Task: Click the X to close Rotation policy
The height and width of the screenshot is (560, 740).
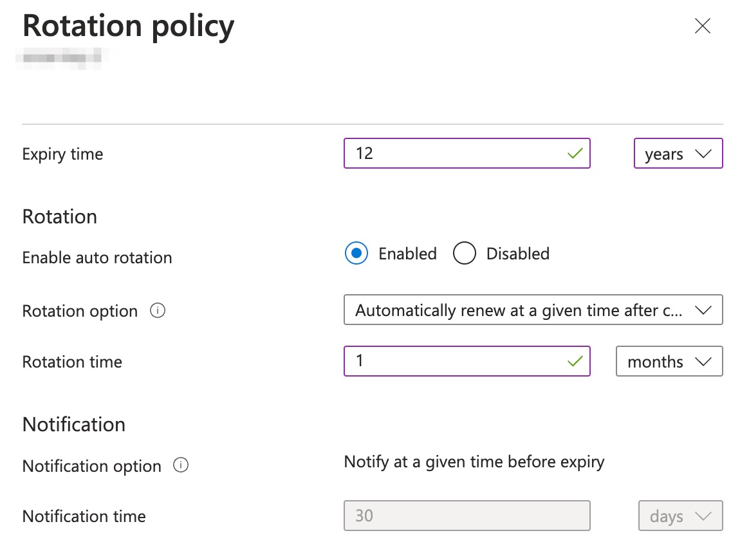Action: click(x=702, y=26)
